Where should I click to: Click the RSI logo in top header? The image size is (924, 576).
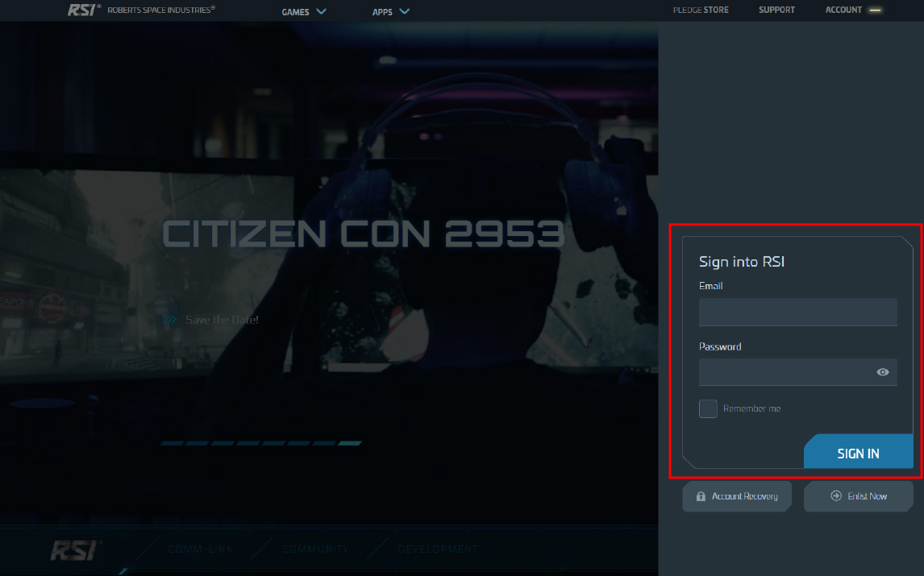click(82, 10)
